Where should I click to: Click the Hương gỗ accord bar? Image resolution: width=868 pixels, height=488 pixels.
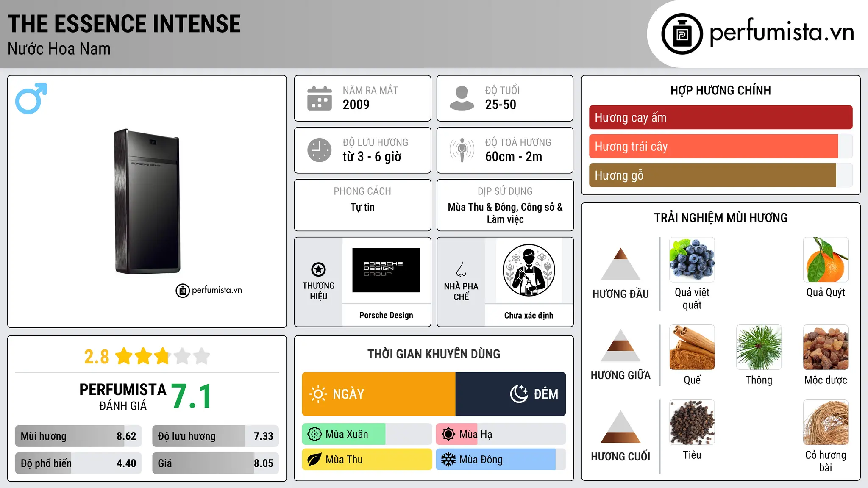721,175
